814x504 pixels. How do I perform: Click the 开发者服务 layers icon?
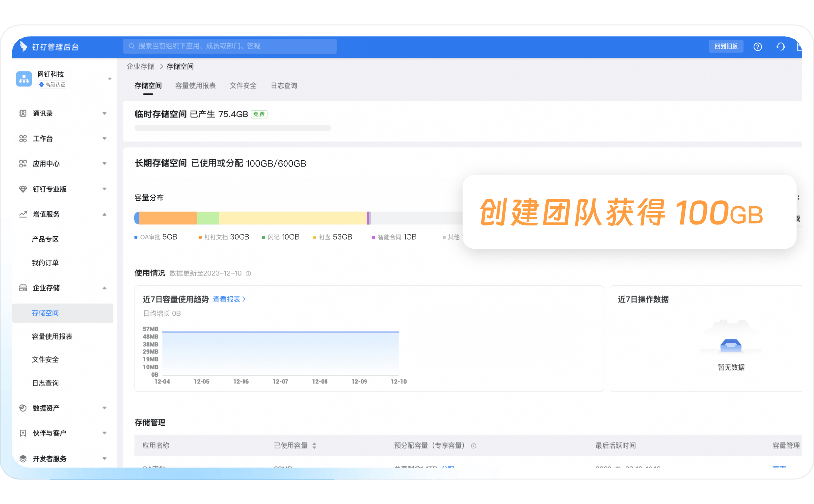point(23,459)
